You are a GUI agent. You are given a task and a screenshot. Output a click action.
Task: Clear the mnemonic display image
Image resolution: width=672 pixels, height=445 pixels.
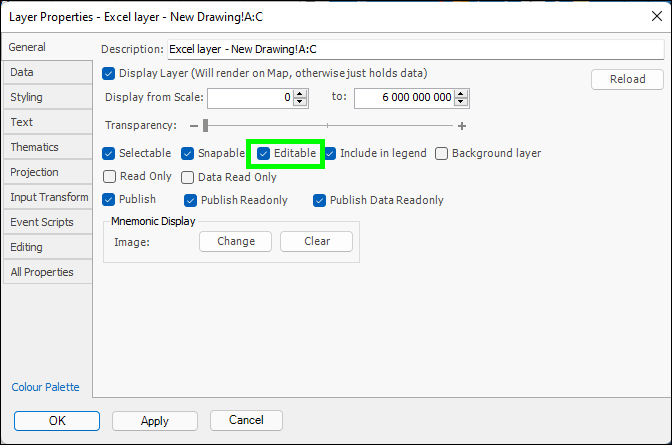316,241
